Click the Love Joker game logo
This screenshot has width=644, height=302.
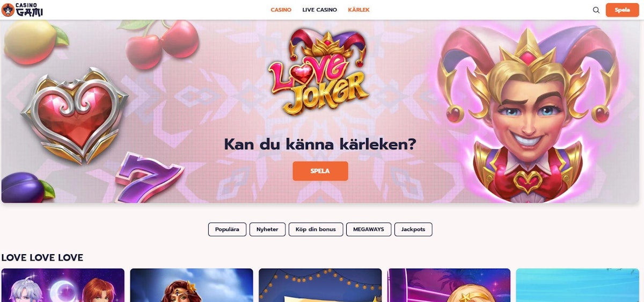click(x=319, y=71)
